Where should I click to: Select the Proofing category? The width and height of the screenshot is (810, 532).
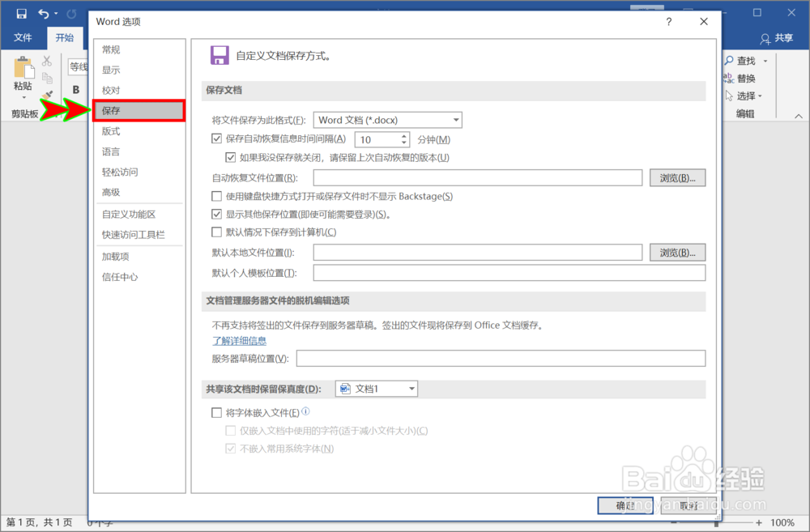click(139, 91)
